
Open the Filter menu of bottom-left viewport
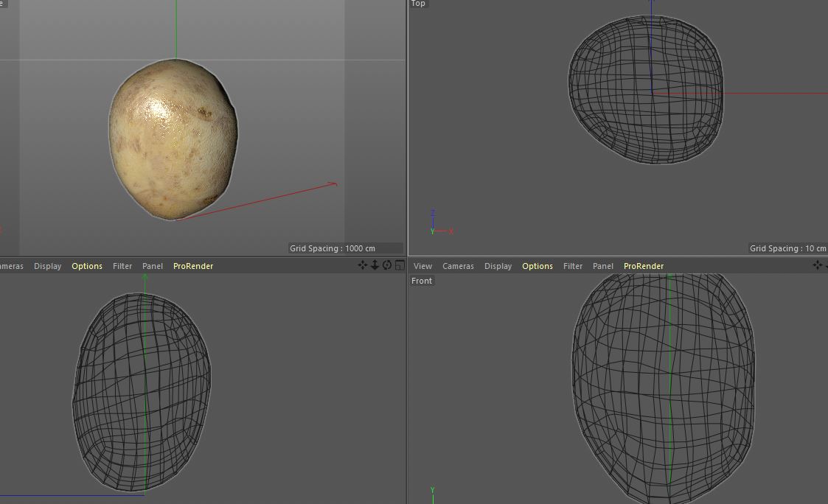click(x=122, y=266)
